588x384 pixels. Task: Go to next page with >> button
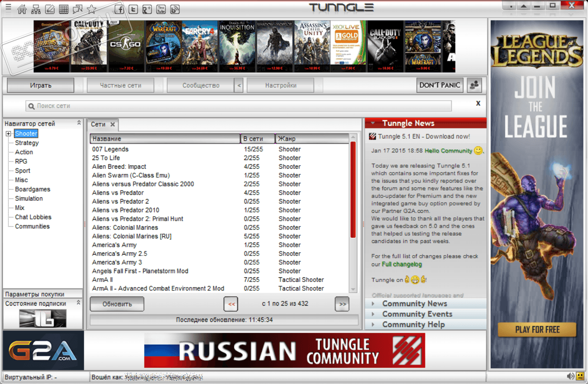tap(342, 304)
